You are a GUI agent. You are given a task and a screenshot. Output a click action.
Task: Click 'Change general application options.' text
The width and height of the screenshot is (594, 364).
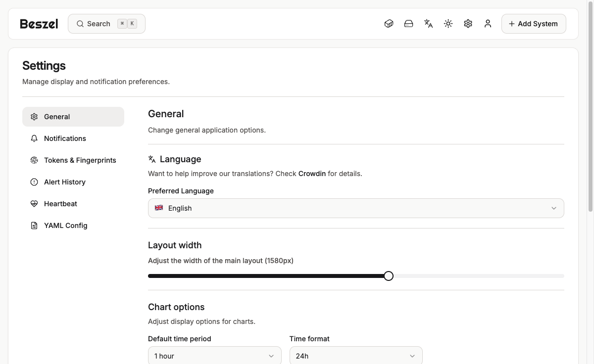[x=207, y=130]
